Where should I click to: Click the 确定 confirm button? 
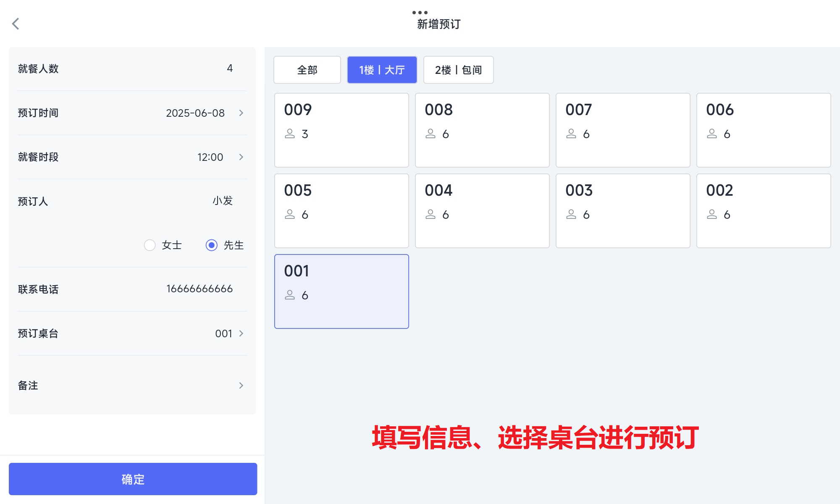click(133, 479)
